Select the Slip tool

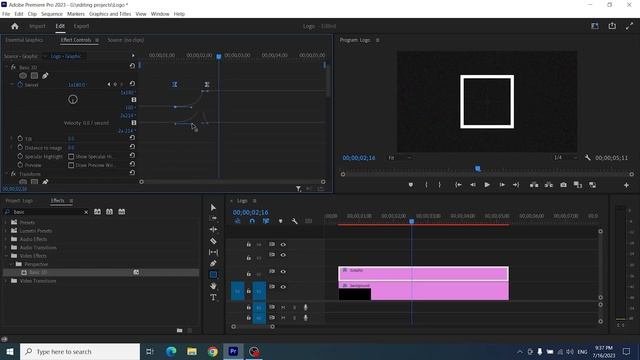[x=213, y=252]
